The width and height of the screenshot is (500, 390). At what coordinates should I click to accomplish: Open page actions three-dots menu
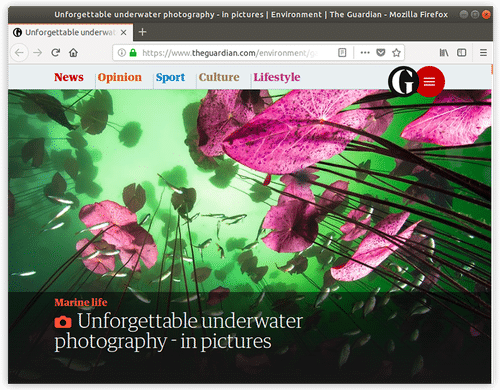click(365, 53)
